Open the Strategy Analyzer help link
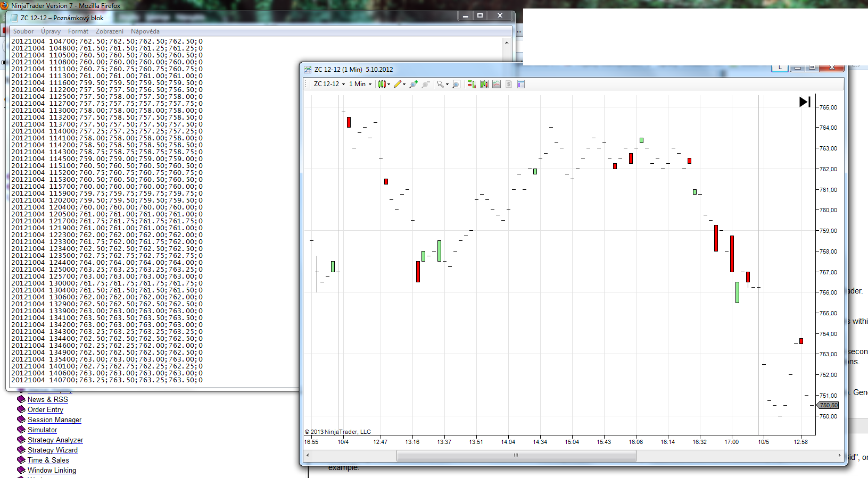The image size is (868, 478). (55, 440)
